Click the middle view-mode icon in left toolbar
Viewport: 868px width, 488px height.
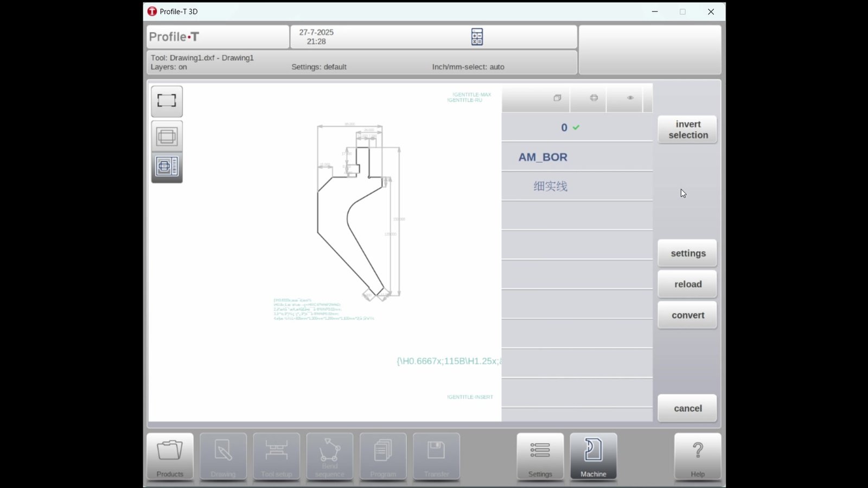[167, 136]
